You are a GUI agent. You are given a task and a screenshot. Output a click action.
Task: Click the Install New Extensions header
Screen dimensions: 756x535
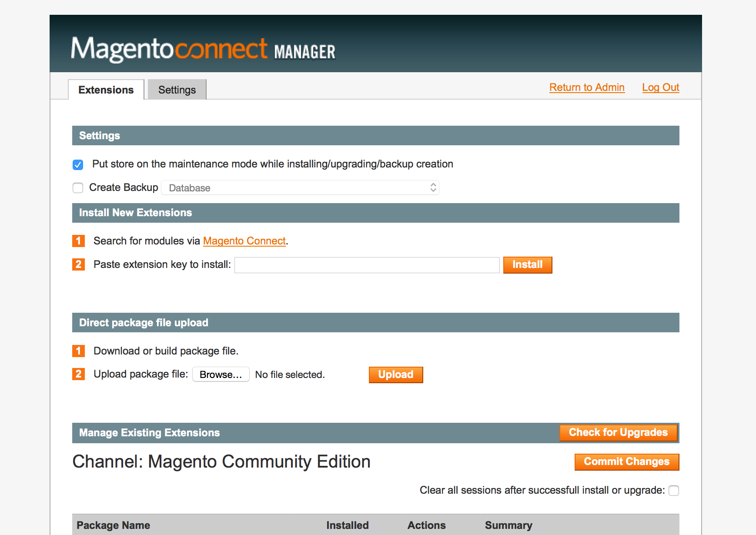376,213
